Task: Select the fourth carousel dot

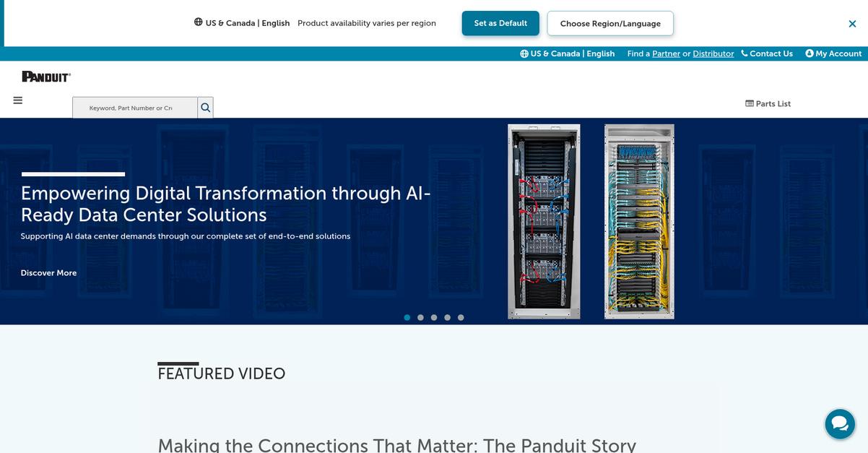Action: click(x=447, y=317)
